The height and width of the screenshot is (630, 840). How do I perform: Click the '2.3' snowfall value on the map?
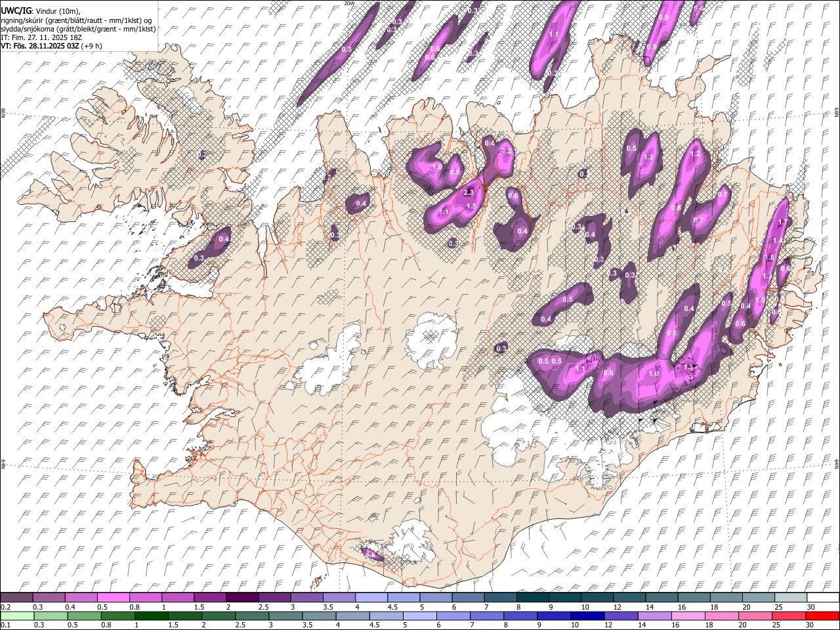(x=469, y=192)
